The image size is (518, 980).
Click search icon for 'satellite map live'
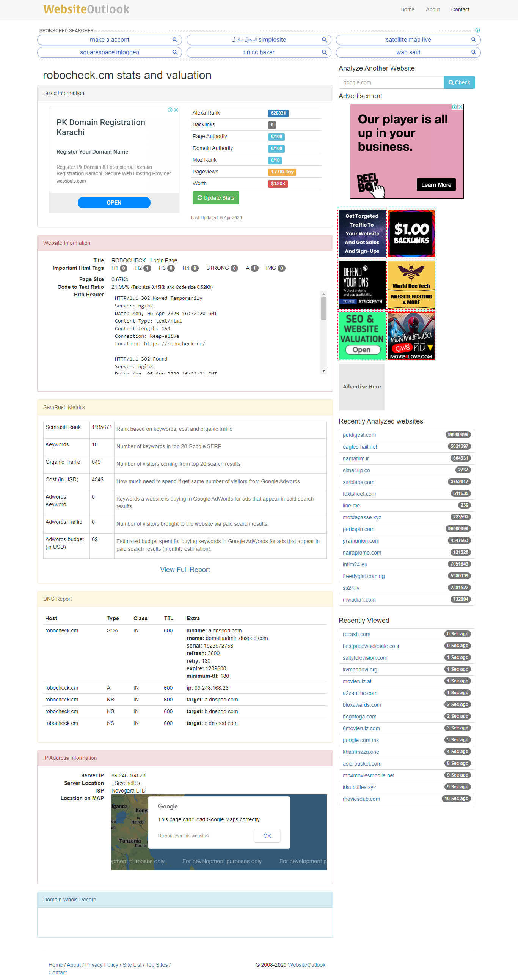point(474,39)
